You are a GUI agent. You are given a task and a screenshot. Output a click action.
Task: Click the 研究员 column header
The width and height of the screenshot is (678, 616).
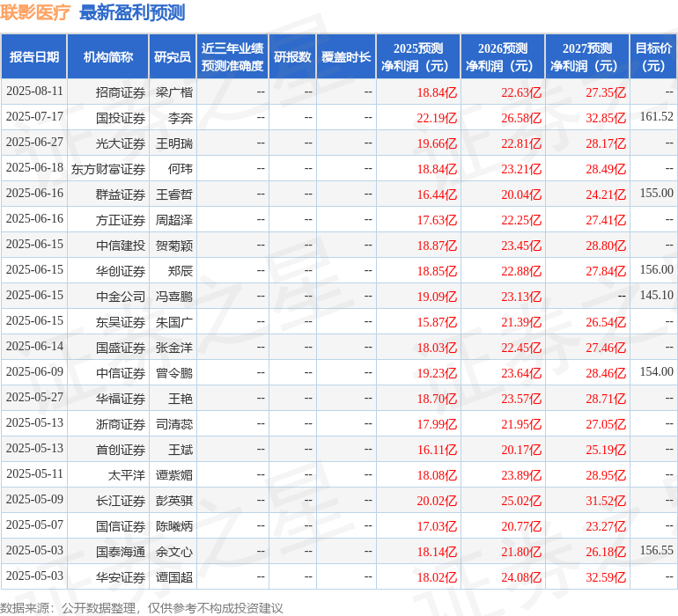(172, 57)
